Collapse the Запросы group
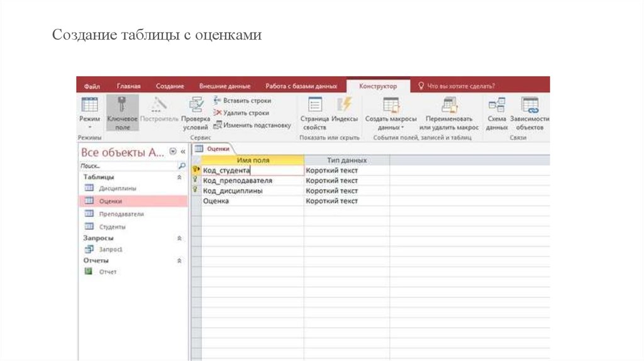This screenshot has width=644, height=361. 179,239
